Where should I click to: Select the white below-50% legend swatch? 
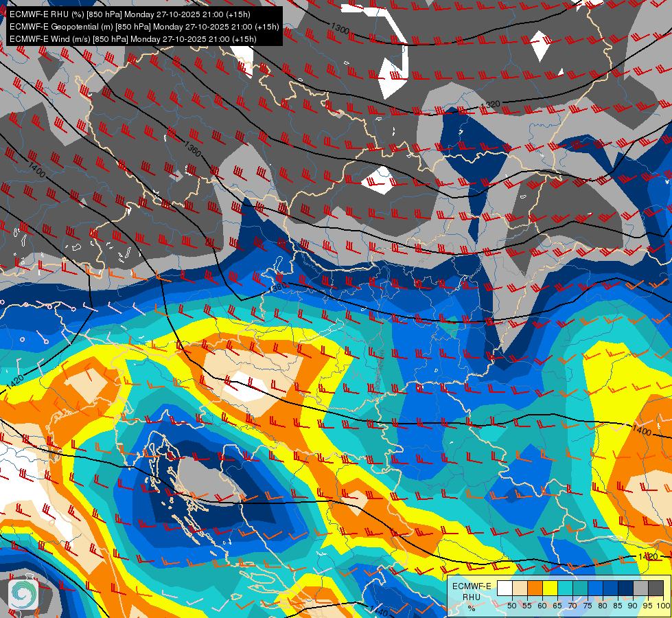click(x=505, y=588)
